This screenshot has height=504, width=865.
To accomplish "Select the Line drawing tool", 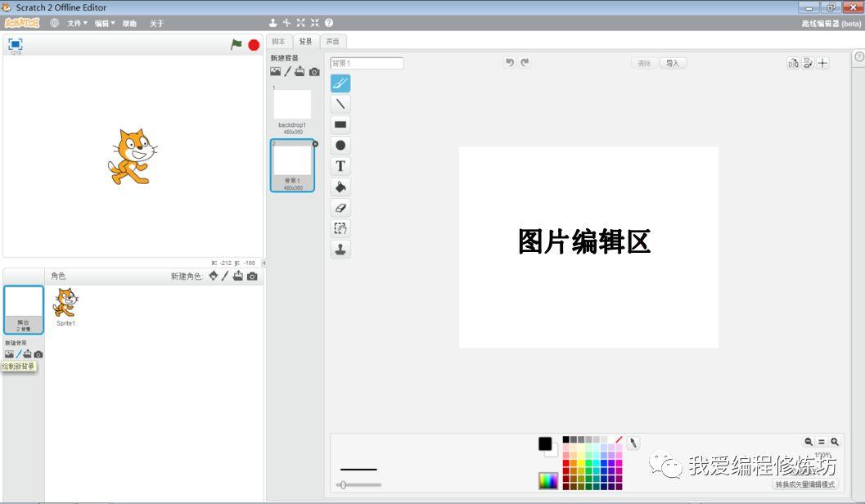I will click(340, 104).
